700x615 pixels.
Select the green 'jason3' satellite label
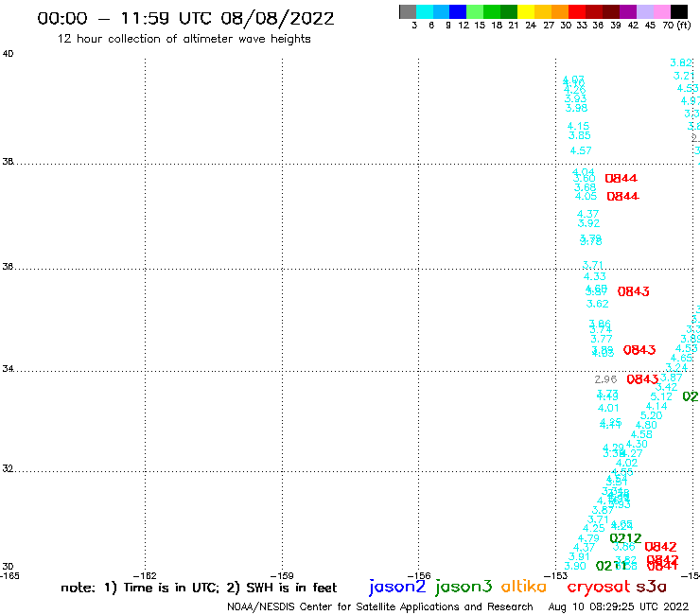464,587
